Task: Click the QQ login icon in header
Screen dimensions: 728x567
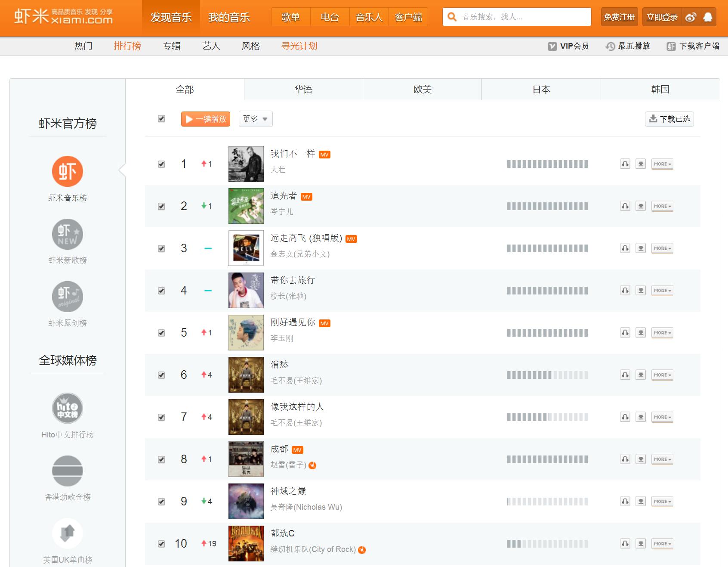Action: tap(708, 17)
